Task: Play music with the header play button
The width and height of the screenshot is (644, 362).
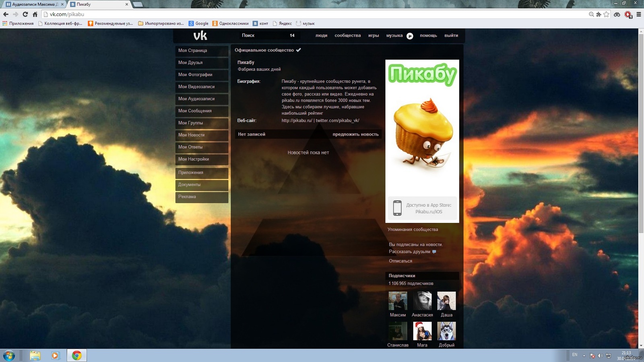Action: click(x=410, y=36)
